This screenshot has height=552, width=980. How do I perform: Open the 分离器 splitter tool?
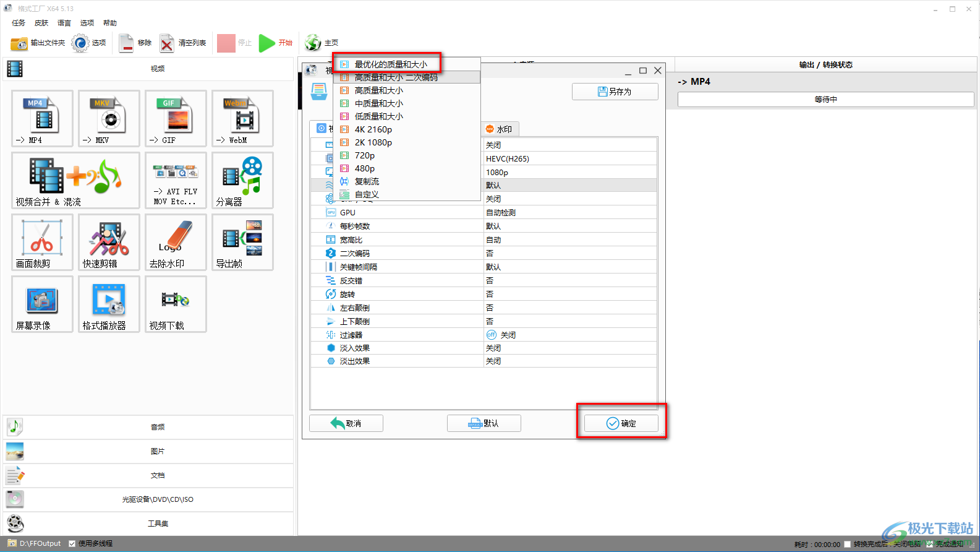(x=242, y=180)
